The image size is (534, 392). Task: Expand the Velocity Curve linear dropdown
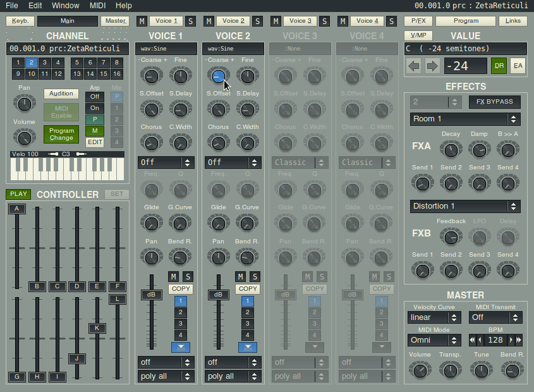coord(434,317)
